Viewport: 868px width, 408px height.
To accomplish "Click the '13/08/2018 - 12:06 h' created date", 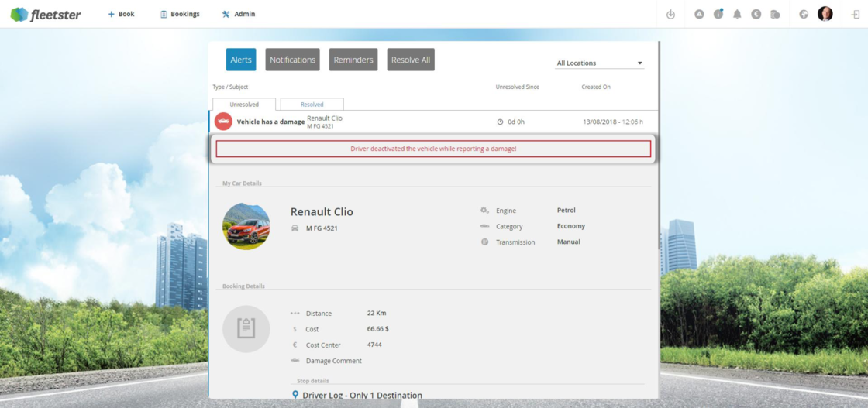I will [x=613, y=122].
